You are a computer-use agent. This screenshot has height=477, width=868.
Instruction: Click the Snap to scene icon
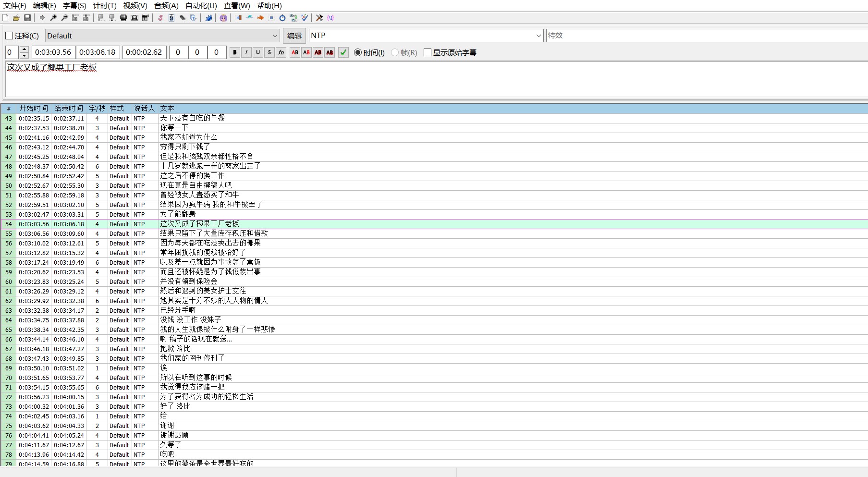point(134,18)
